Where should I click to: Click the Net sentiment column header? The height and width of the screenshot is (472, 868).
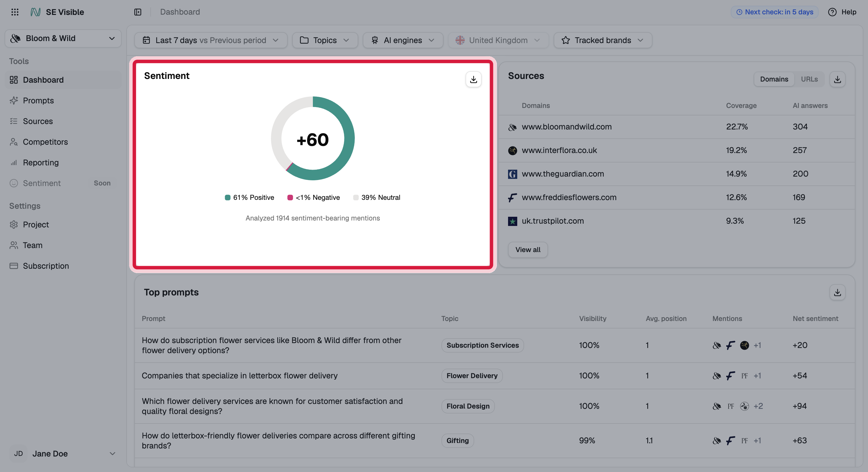point(815,319)
